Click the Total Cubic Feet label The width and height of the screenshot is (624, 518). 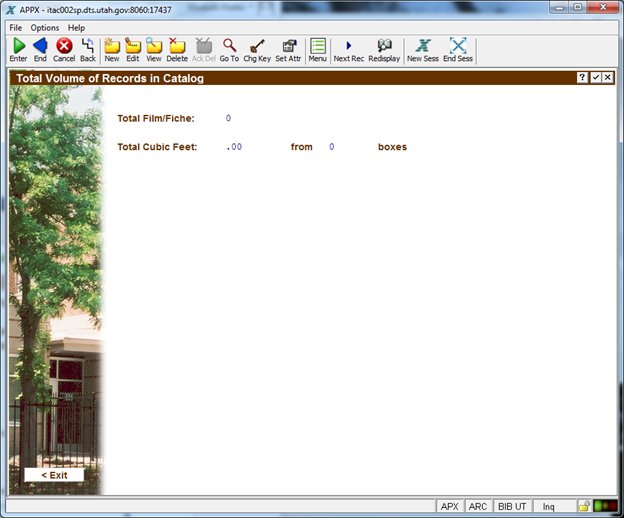click(x=157, y=147)
